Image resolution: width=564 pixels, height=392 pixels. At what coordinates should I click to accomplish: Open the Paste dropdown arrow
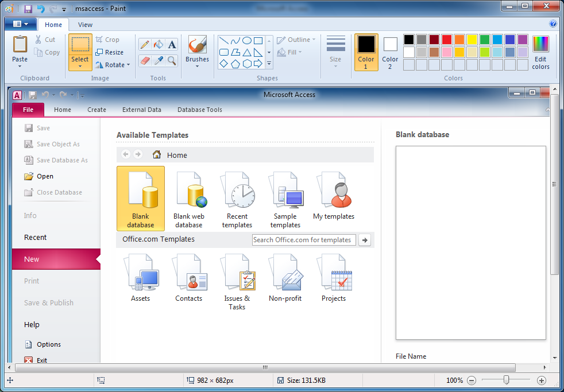(20, 67)
